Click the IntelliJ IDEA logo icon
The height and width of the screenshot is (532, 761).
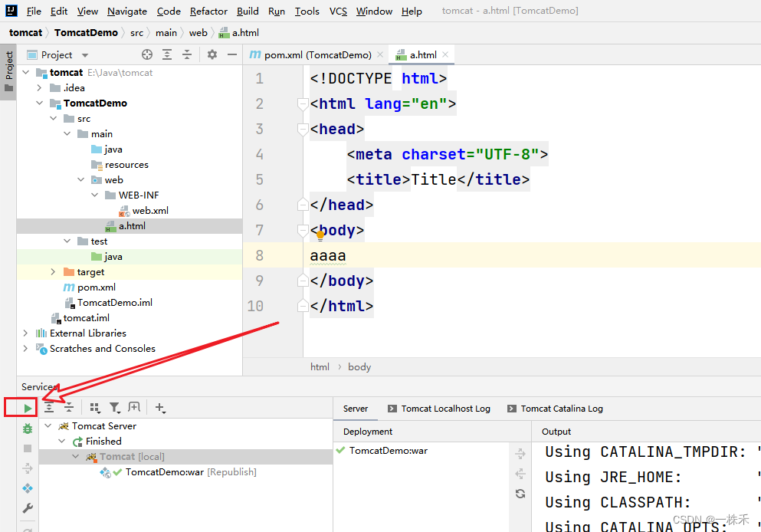(11, 11)
